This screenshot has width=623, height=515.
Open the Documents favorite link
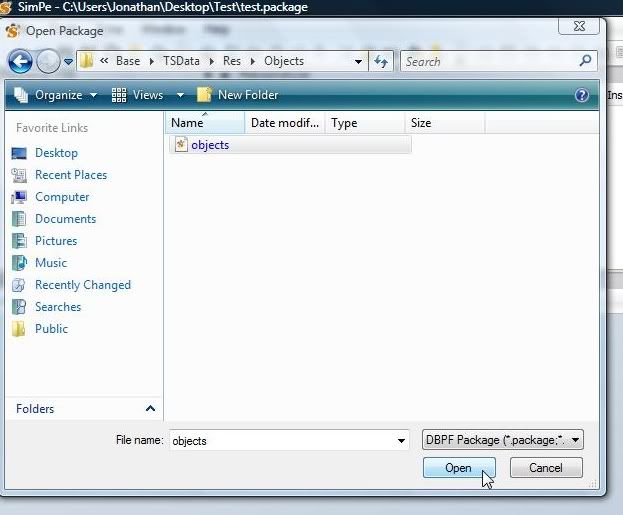point(66,219)
